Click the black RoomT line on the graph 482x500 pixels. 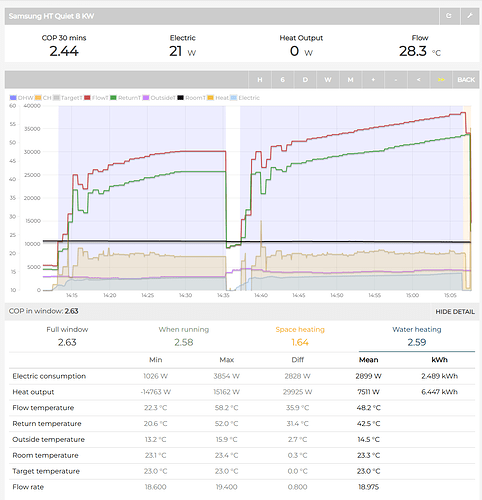coord(257,242)
